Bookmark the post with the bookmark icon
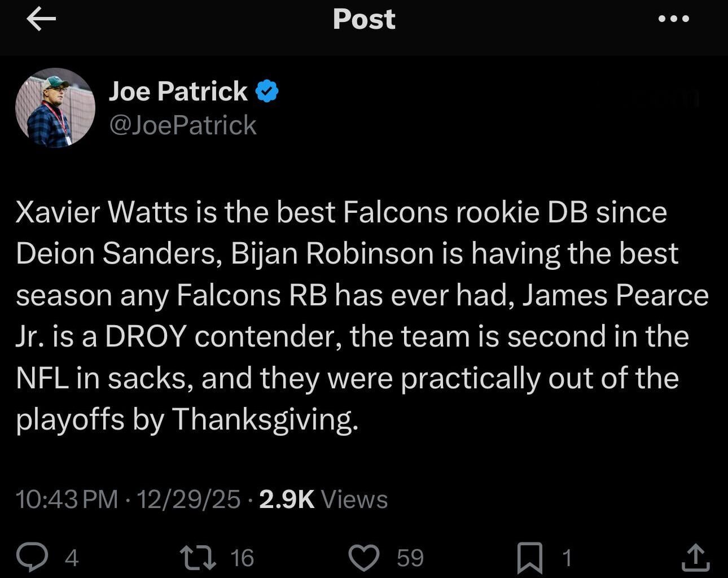Viewport: 728px width, 578px height. (x=530, y=557)
